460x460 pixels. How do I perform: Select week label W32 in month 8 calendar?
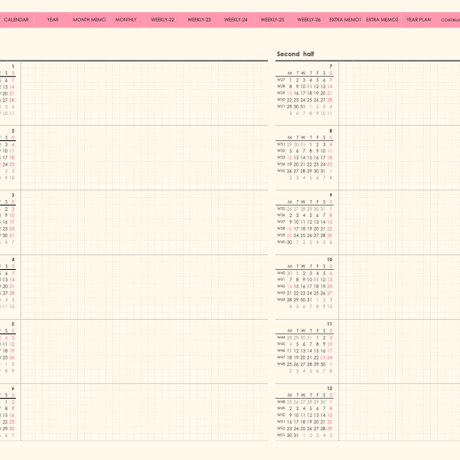tap(281, 151)
